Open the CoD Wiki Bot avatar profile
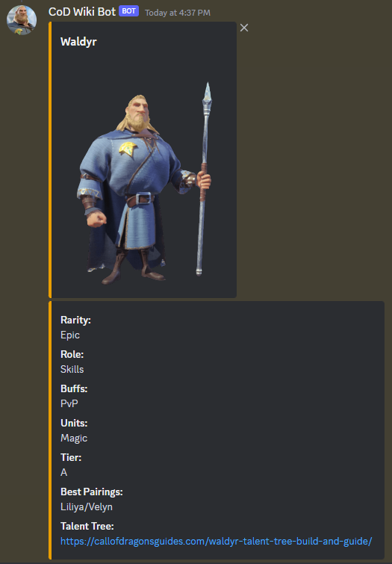This screenshot has height=564, width=392. pyautogui.click(x=22, y=20)
